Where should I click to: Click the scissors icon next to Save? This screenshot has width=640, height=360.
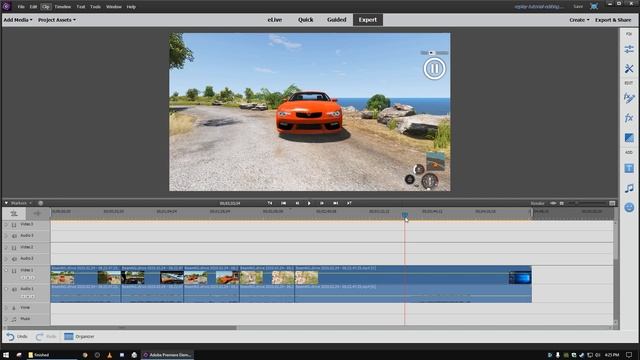coord(594,6)
